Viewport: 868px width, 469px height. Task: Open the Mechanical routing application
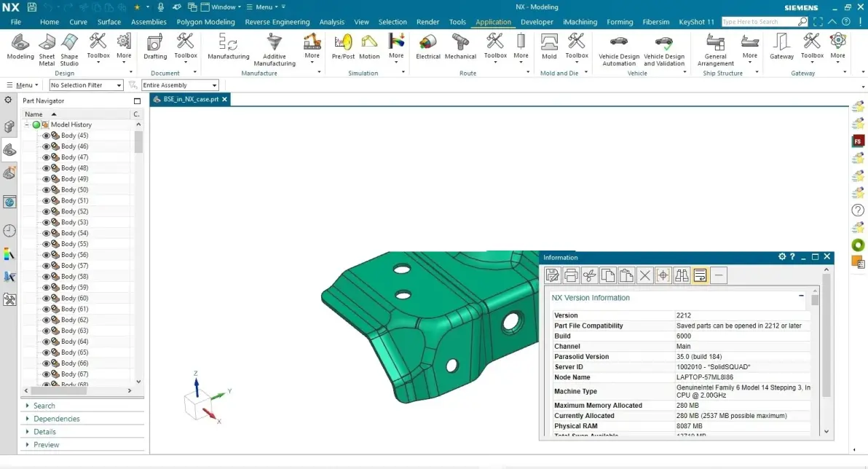[x=460, y=47]
